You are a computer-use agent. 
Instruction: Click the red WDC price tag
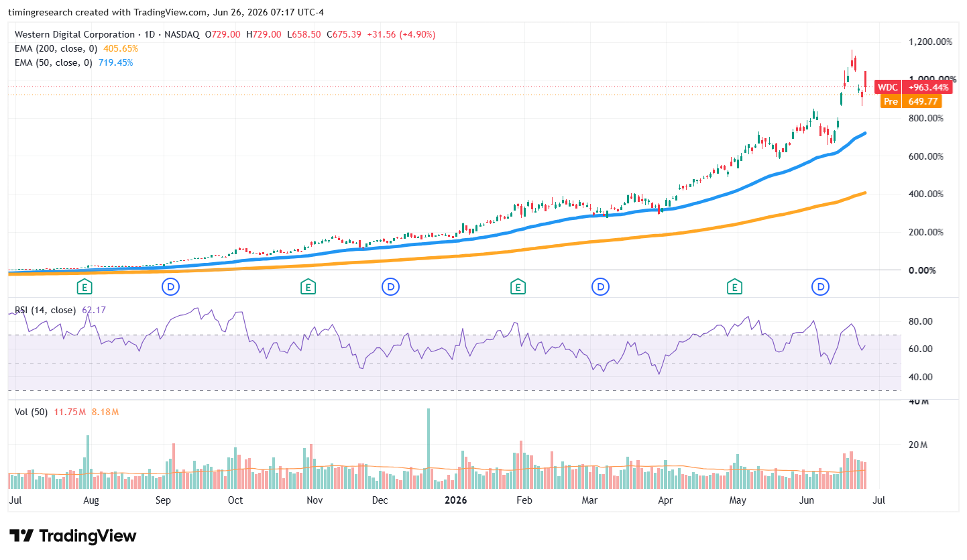888,87
